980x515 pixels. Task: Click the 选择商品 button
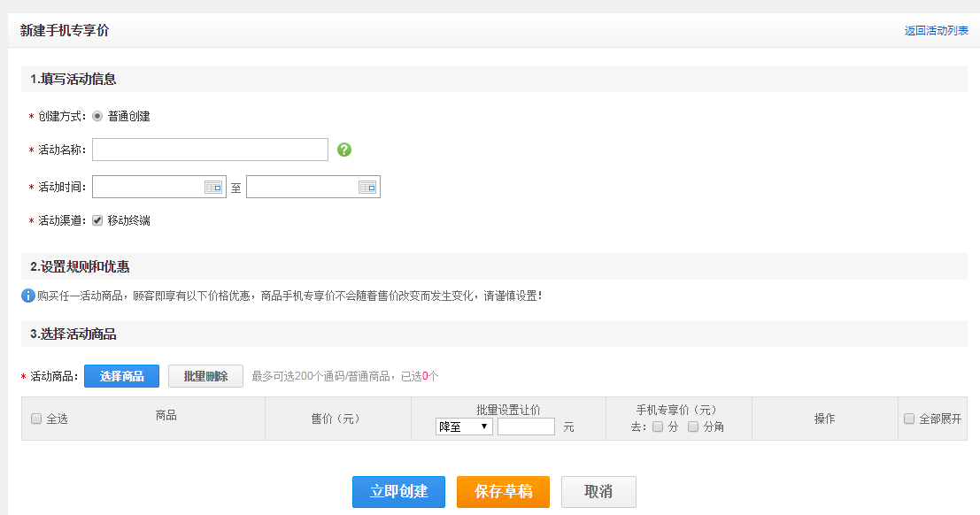[x=122, y=376]
